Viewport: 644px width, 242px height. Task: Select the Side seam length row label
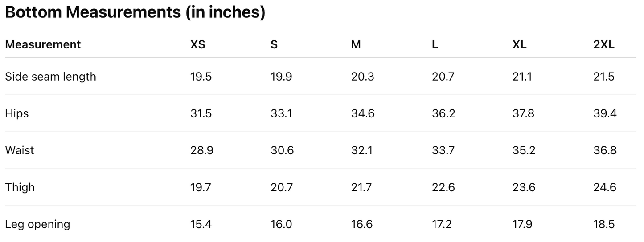coord(50,77)
